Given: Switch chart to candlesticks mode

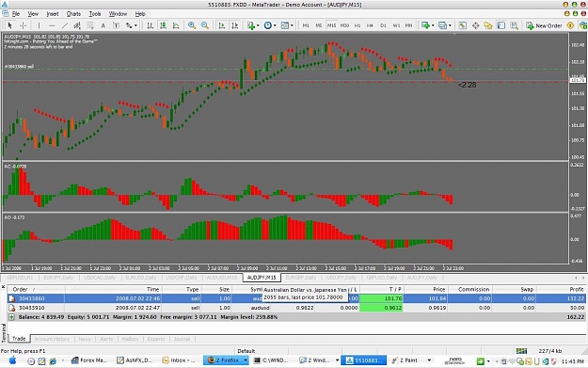Looking at the screenshot, I should tap(163, 25).
